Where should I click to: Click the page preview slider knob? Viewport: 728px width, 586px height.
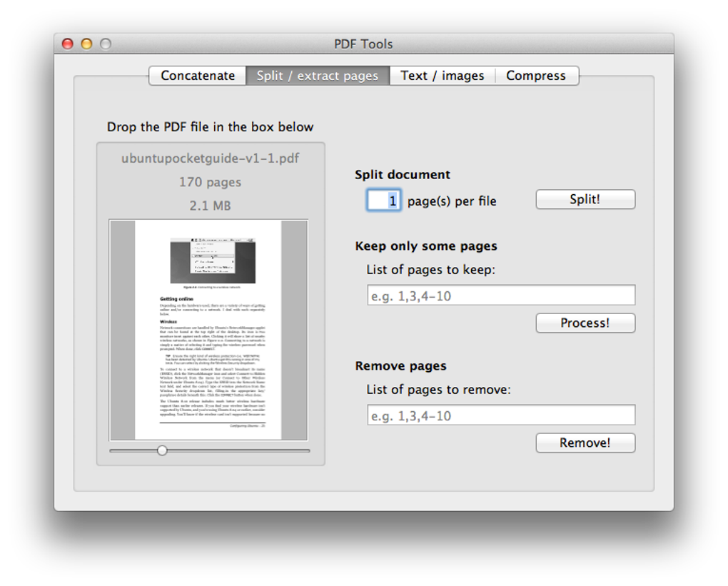[162, 450]
